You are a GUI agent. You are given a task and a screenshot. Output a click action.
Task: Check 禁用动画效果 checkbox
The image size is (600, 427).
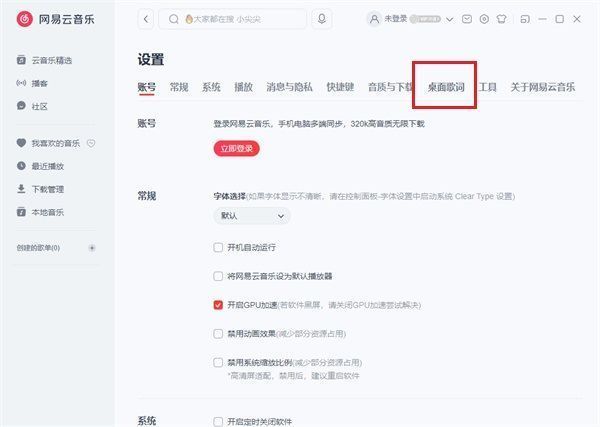pos(219,333)
